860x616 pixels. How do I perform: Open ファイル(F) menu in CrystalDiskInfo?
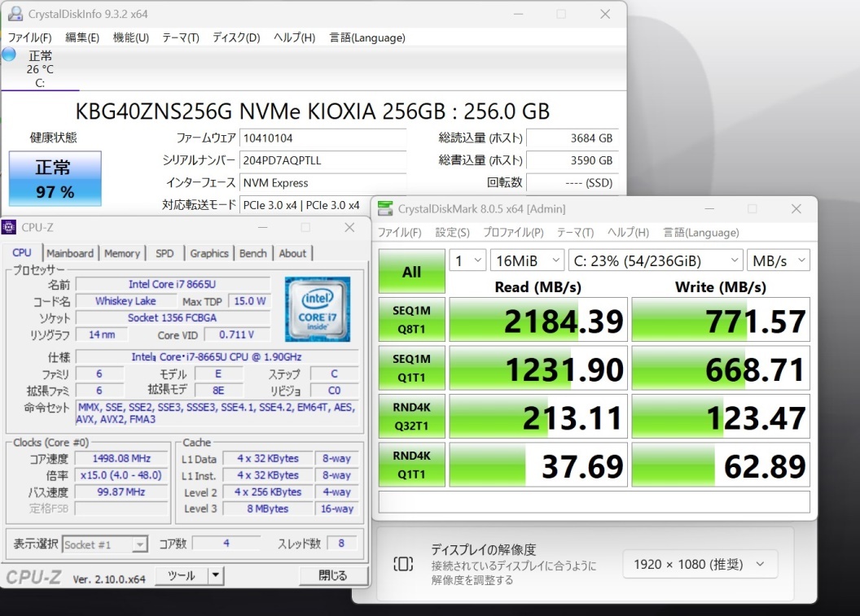[x=29, y=37]
